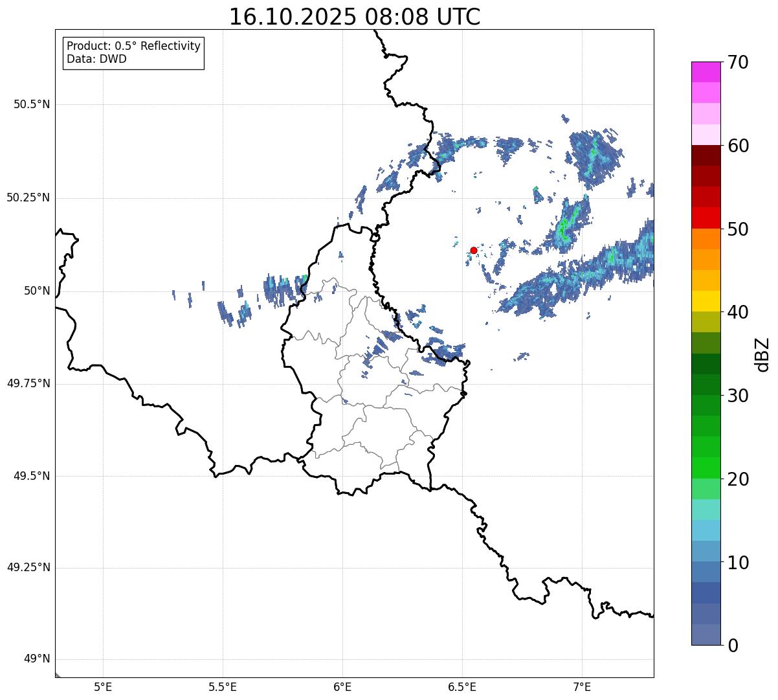
Task: Click the dBZ colorbar axis label
Action: tap(762, 354)
